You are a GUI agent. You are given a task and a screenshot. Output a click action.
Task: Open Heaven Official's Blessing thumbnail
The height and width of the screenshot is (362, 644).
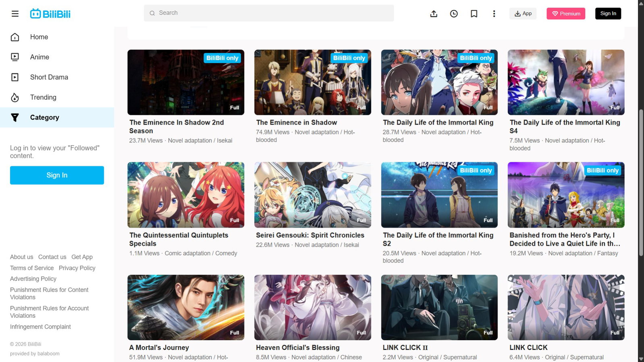click(x=313, y=308)
